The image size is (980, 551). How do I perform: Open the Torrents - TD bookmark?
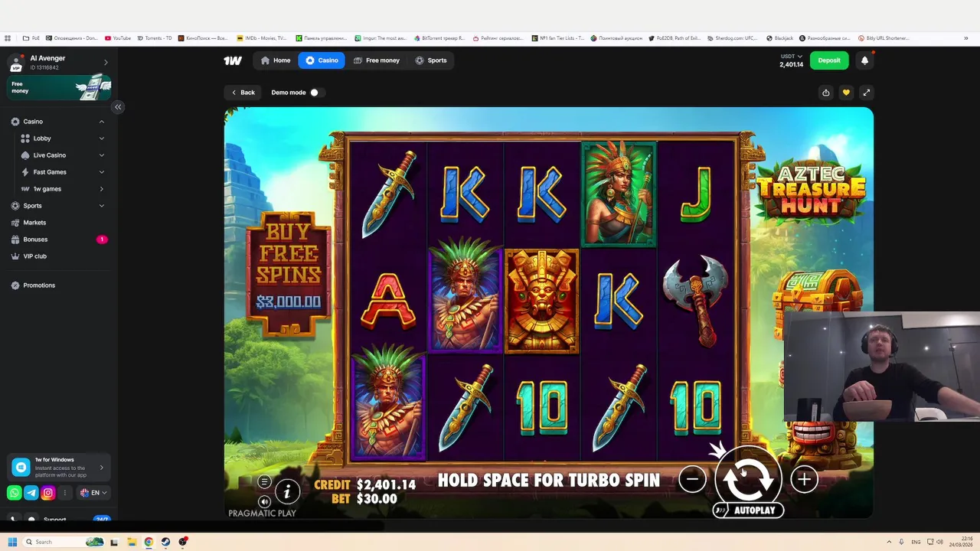click(x=154, y=37)
